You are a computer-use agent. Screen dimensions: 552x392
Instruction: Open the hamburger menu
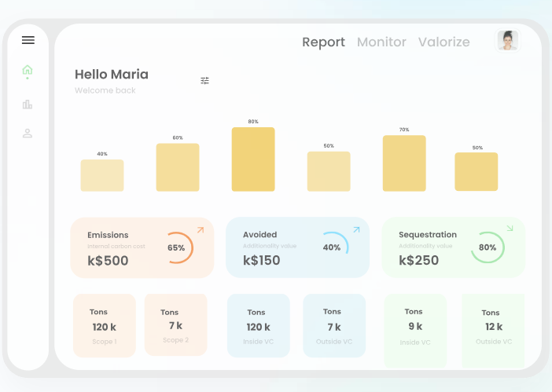point(28,40)
